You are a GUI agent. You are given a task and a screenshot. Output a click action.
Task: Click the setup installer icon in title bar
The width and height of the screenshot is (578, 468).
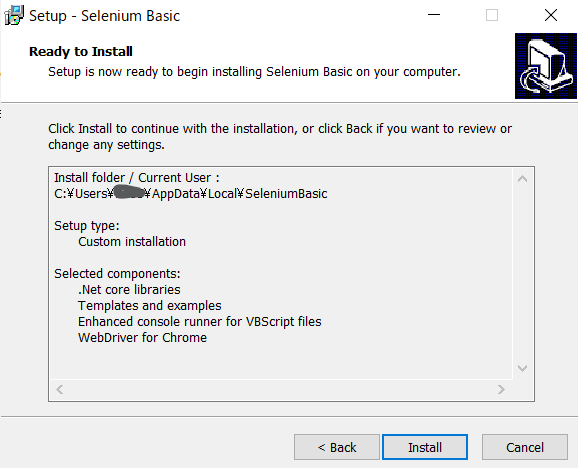14,15
